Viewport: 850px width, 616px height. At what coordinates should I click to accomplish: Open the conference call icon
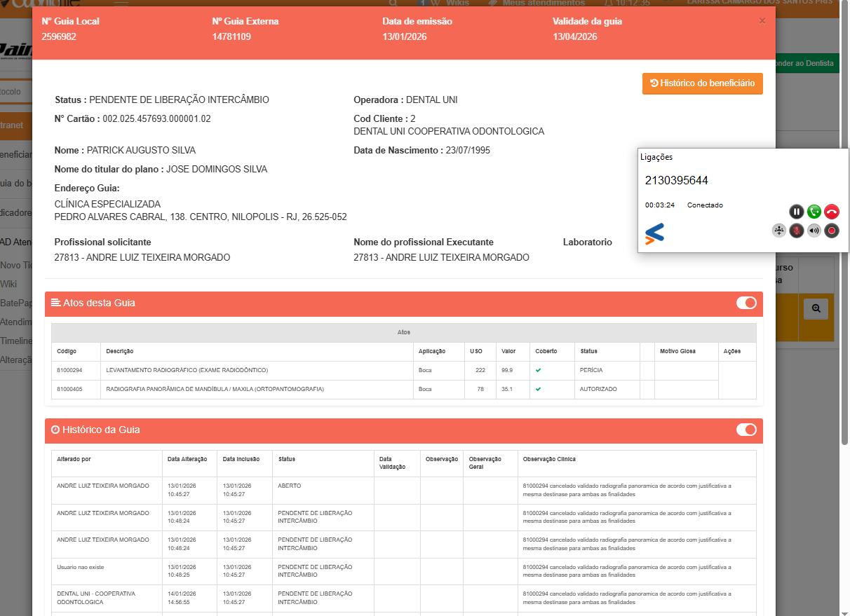click(x=779, y=231)
